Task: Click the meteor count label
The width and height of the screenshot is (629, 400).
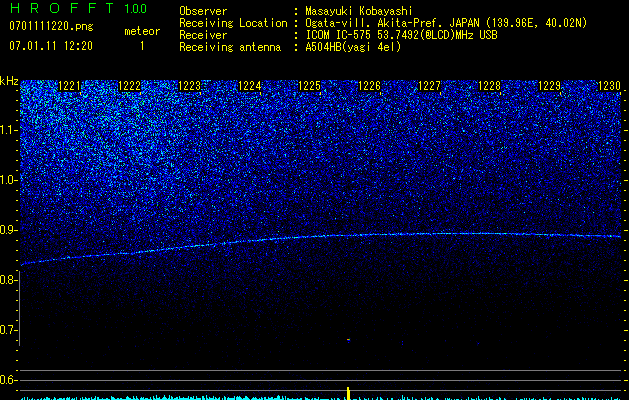Action: click(142, 31)
